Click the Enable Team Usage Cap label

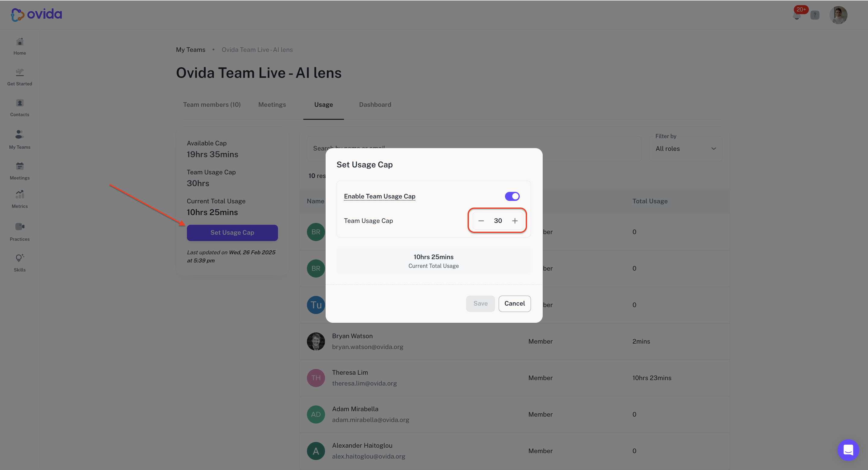point(379,196)
